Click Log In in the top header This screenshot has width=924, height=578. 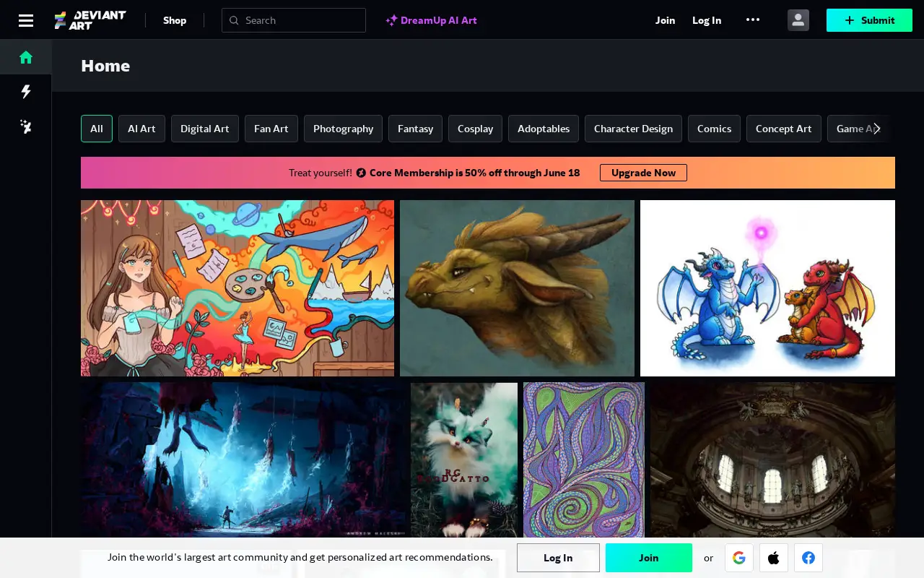point(707,20)
